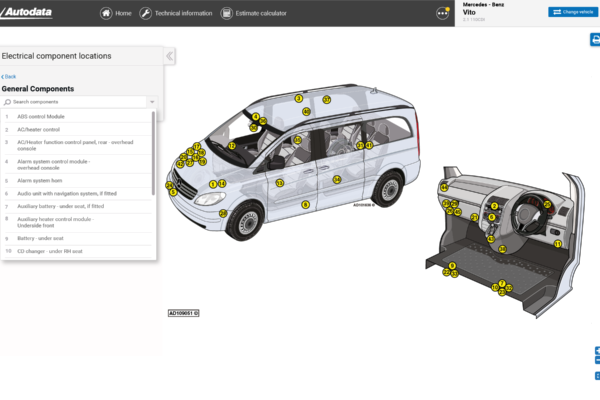Click marker 11 on dashboard right door side
The image size is (600, 400).
pyautogui.click(x=558, y=243)
